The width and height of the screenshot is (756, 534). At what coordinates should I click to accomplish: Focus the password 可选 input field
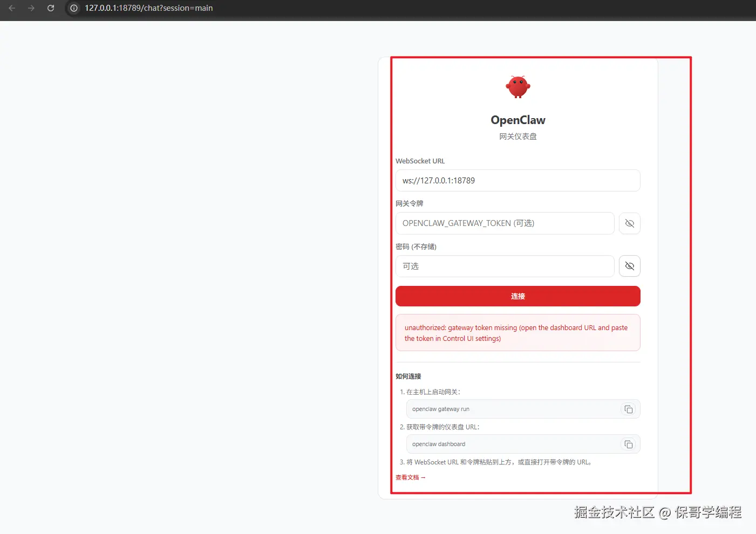click(505, 266)
